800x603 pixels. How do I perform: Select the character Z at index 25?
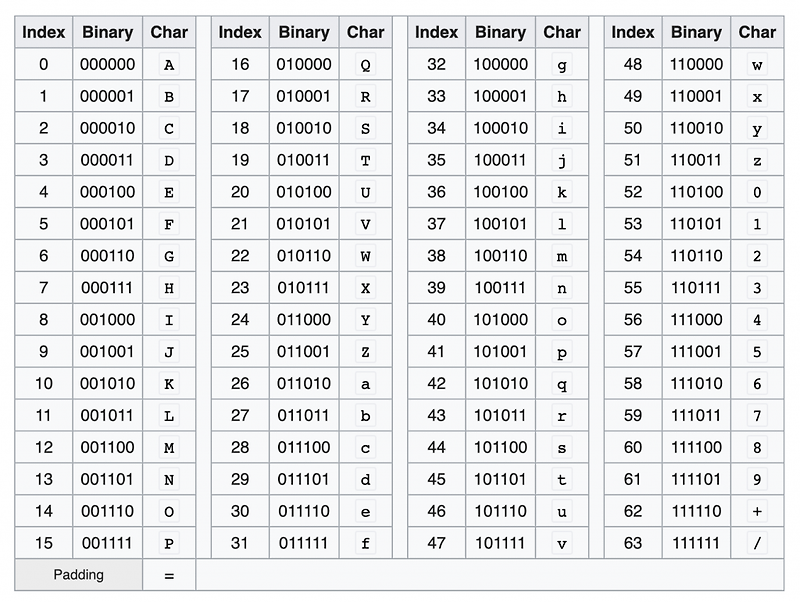coord(366,351)
